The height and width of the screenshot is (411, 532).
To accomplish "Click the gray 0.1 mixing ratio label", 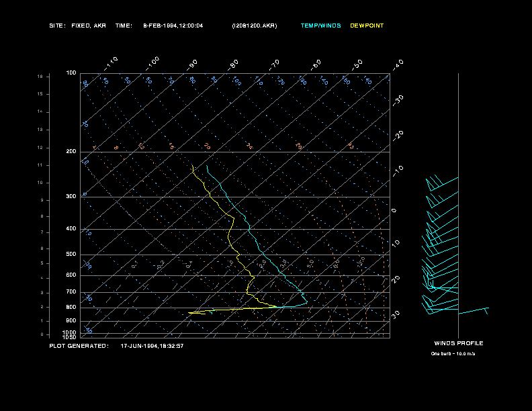I will click(x=135, y=265).
